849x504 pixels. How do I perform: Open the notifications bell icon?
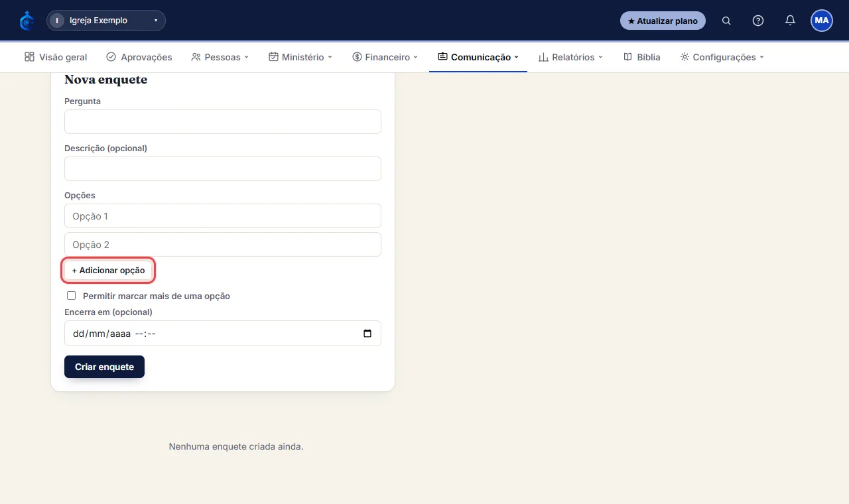[x=790, y=21]
